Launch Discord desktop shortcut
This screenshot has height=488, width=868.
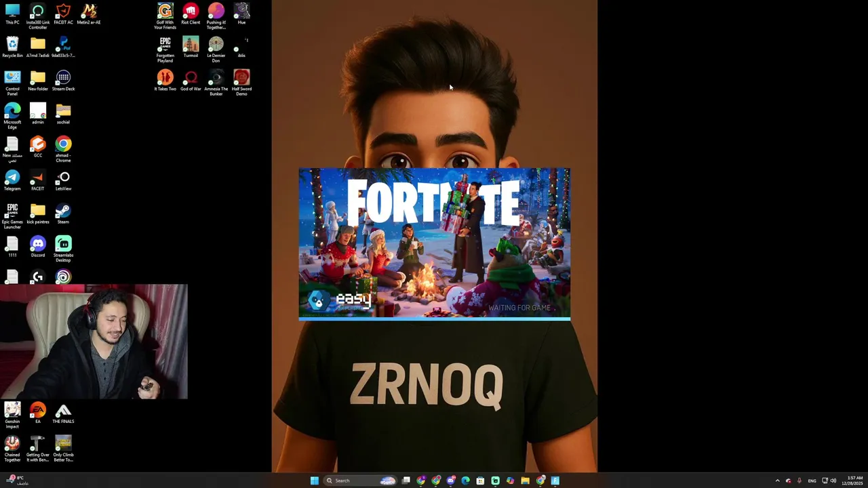pyautogui.click(x=38, y=247)
